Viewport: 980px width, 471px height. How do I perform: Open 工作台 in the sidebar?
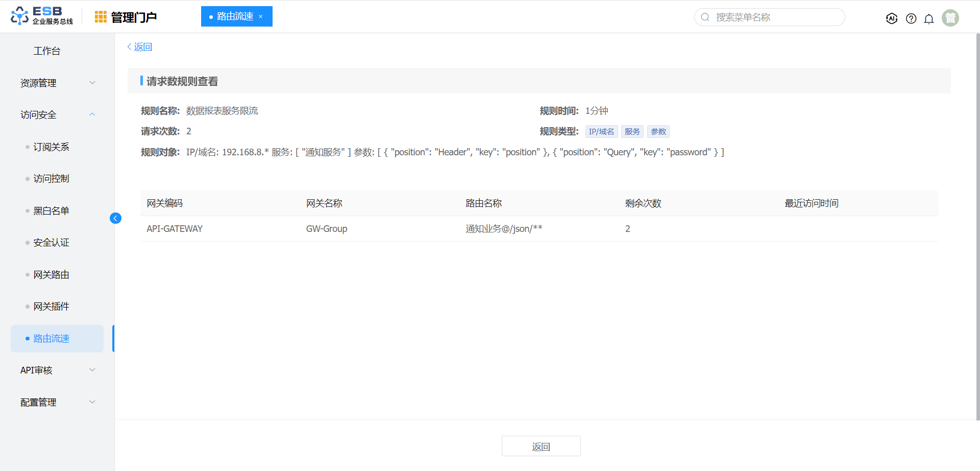(x=47, y=51)
